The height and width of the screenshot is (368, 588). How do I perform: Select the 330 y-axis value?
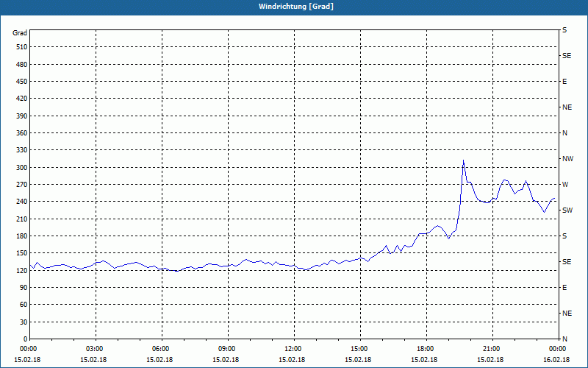click(22, 150)
